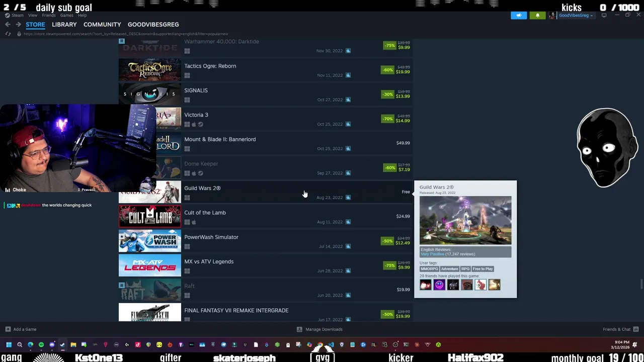644x362 pixels.
Task: Click the Steam Deck icon next to Oct 27, 2022
Action: (x=348, y=100)
